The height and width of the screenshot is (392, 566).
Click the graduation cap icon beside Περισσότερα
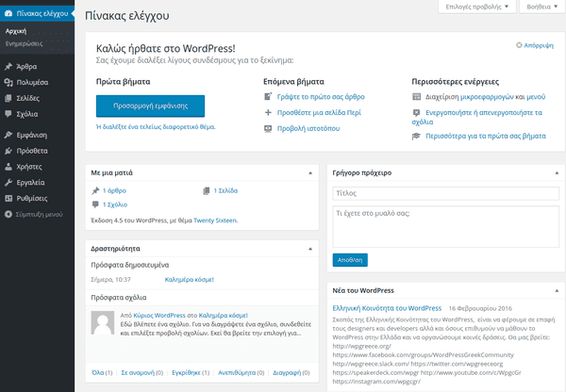(x=417, y=136)
